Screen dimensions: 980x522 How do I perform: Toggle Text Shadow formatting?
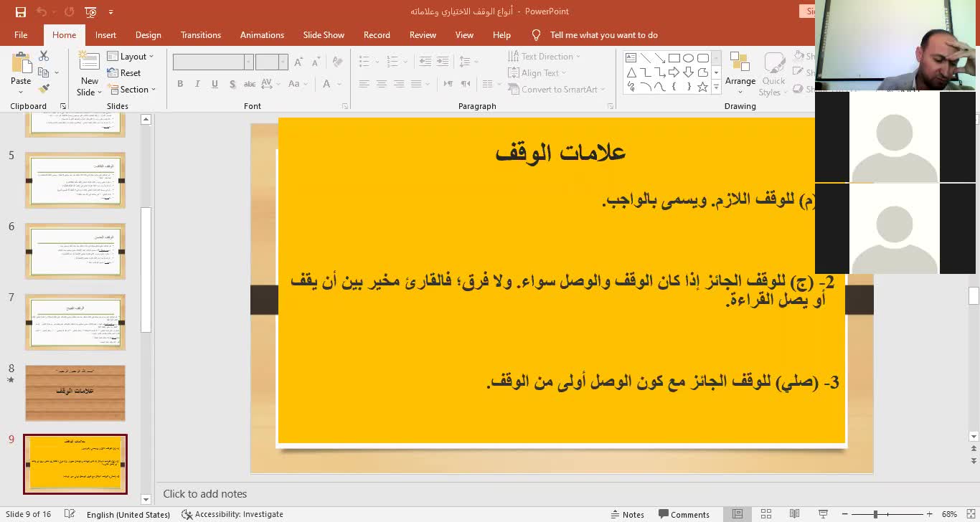pos(232,84)
